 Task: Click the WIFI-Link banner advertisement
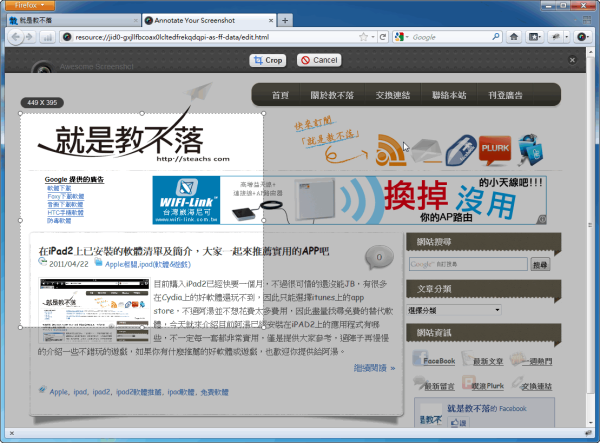point(349,200)
